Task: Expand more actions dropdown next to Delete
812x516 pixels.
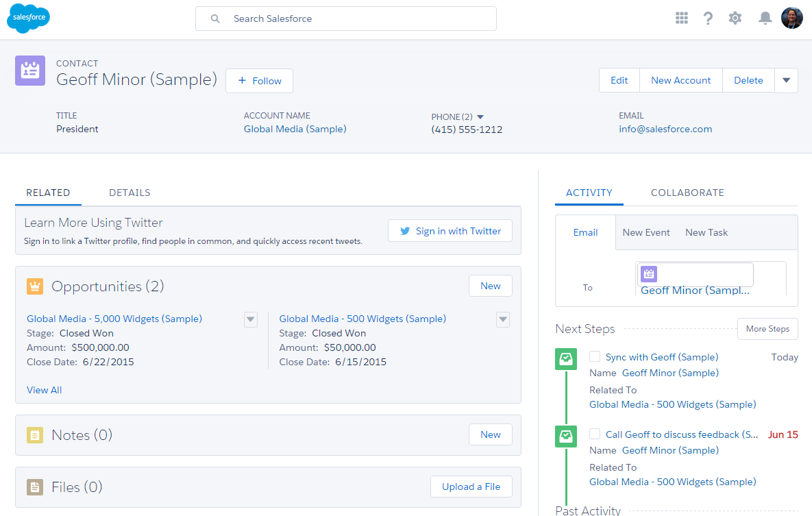Action: pyautogui.click(x=786, y=80)
